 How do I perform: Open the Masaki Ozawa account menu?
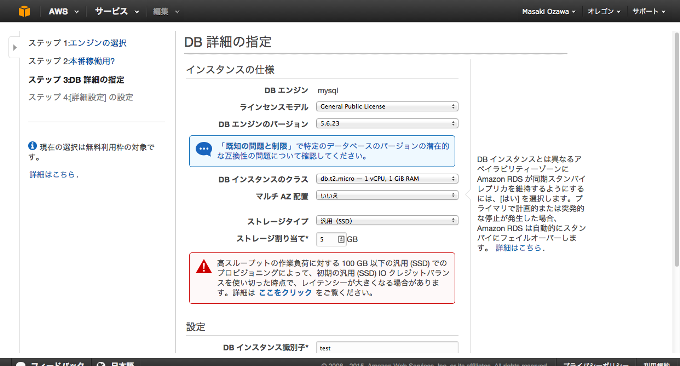(x=549, y=12)
